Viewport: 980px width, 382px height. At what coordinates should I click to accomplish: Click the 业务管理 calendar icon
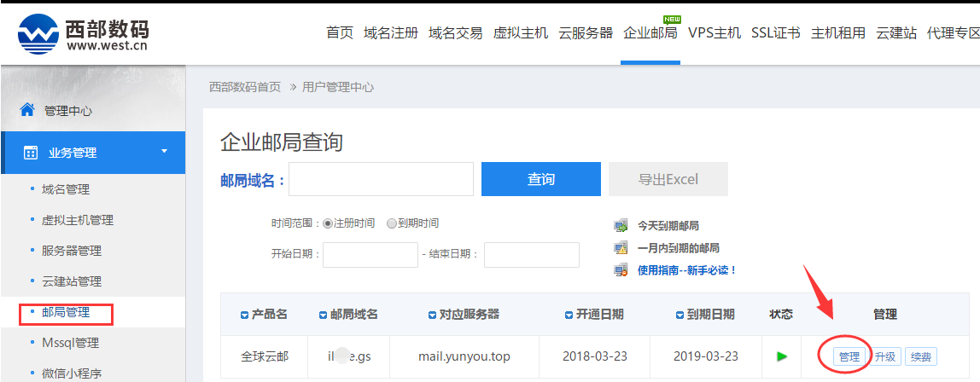click(x=31, y=153)
